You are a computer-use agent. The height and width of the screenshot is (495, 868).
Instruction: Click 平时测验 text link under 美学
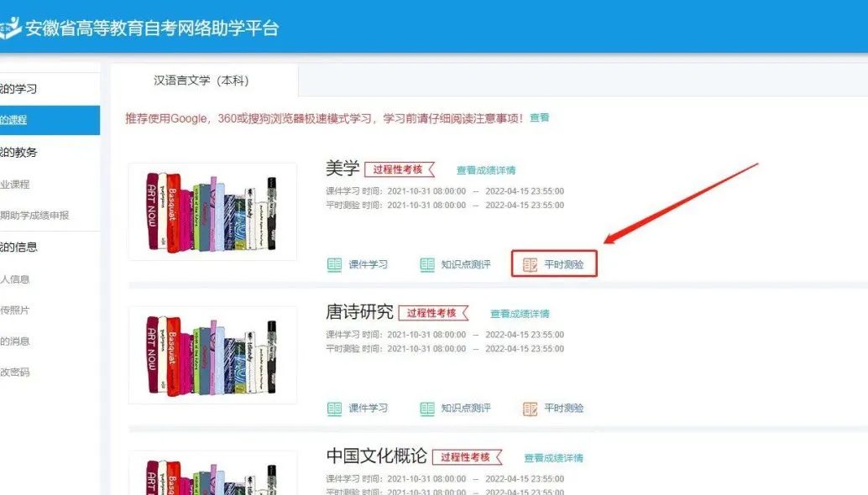(564, 265)
